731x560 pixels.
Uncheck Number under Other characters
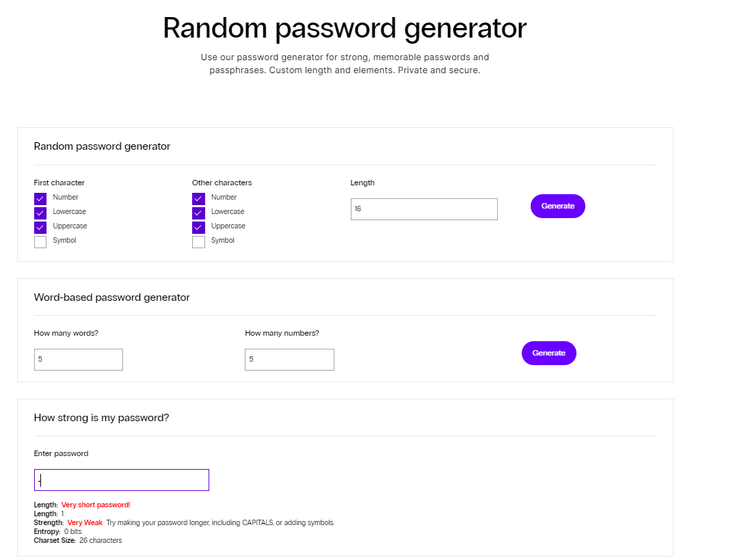point(198,199)
